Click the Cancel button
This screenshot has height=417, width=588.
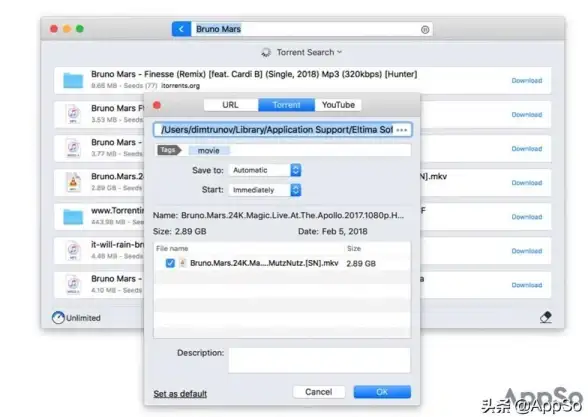[x=319, y=392]
